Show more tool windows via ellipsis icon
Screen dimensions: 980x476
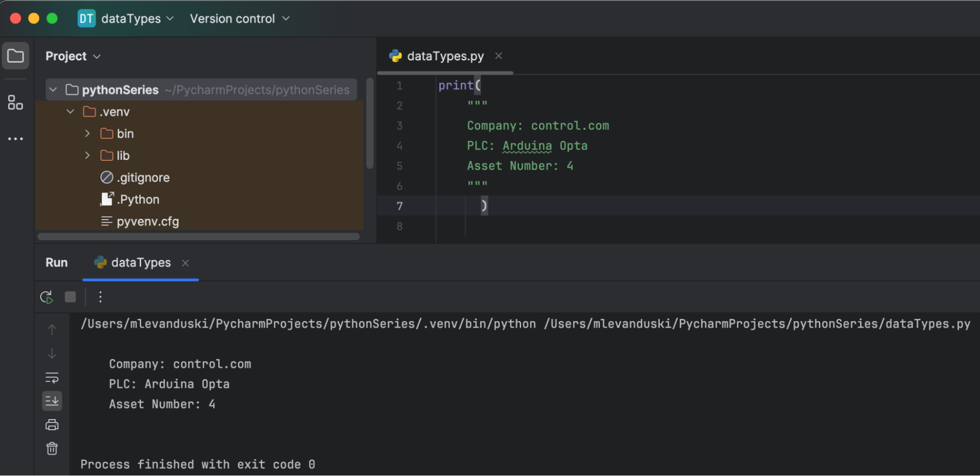click(x=15, y=139)
